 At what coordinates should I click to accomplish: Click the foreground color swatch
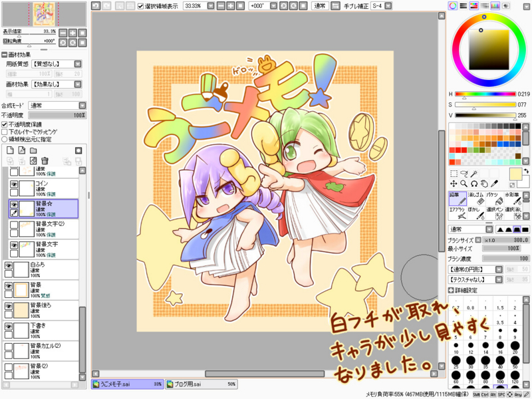click(x=516, y=175)
